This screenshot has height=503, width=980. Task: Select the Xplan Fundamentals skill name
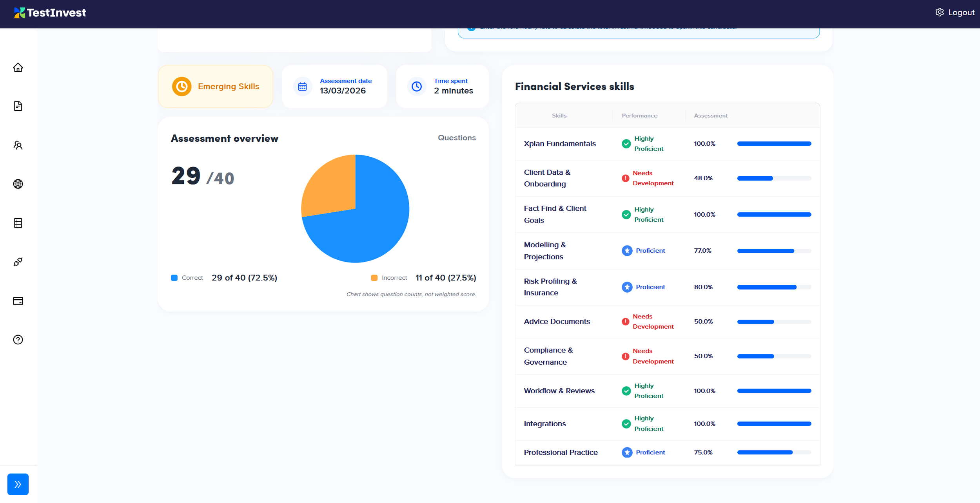[560, 144]
